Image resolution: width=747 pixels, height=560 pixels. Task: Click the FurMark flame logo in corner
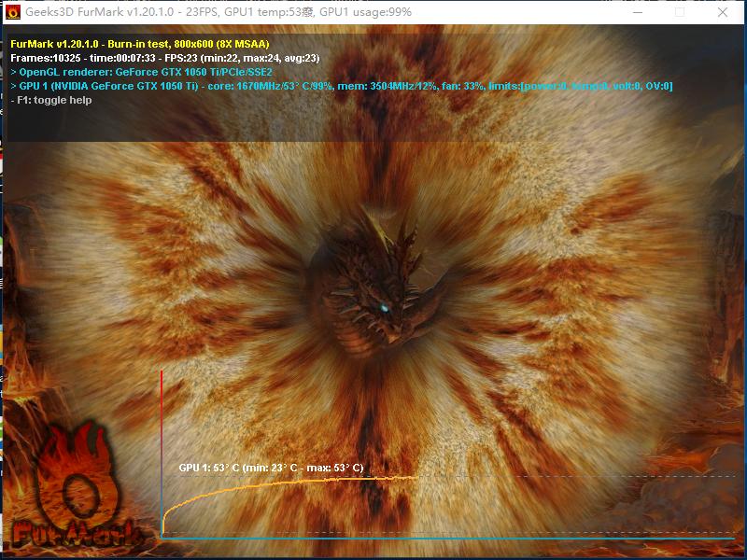[77, 485]
